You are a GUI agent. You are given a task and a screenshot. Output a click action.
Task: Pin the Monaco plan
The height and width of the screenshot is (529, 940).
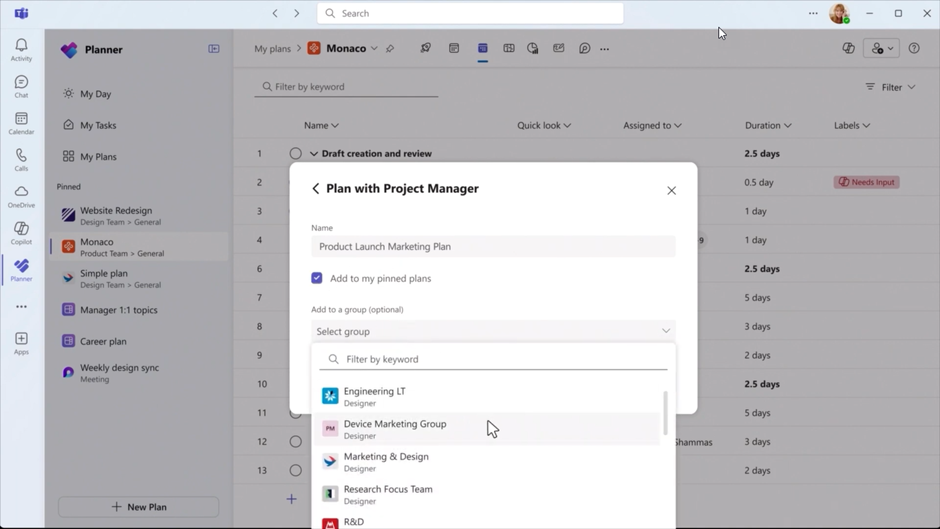(390, 49)
